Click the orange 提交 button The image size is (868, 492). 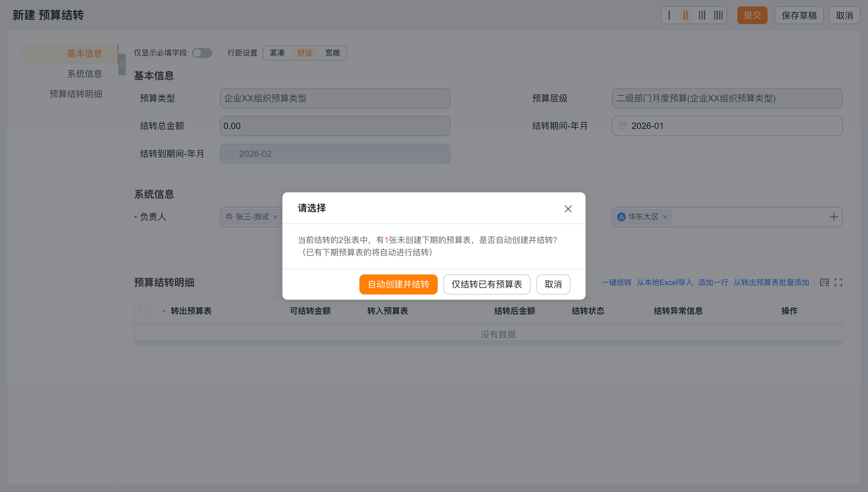click(752, 15)
